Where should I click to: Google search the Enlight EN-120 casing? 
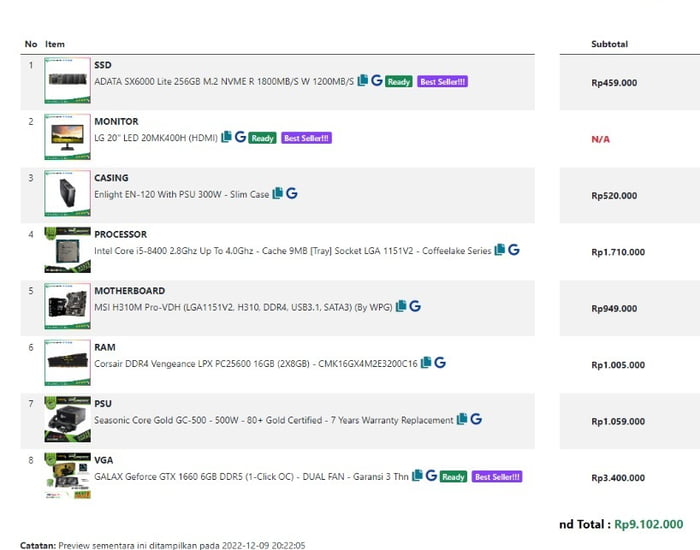(292, 193)
